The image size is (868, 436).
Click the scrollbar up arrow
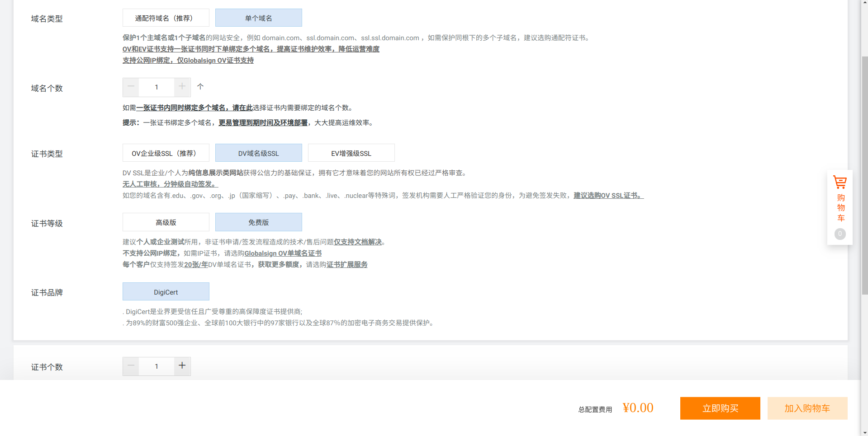[864, 4]
